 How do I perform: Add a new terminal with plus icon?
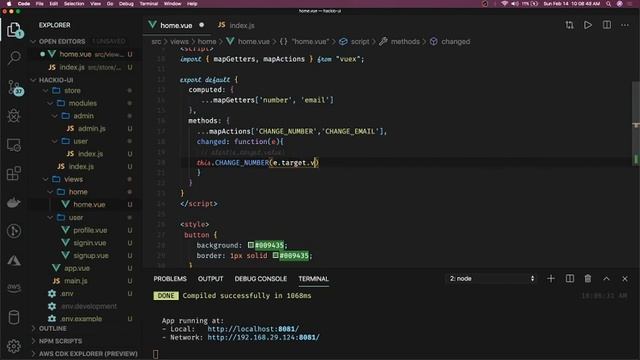[551, 279]
